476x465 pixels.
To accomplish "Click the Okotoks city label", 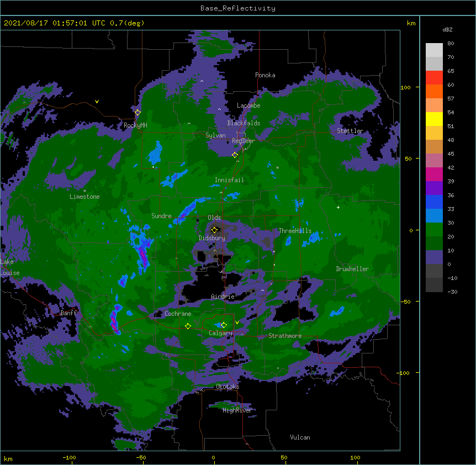I will (x=228, y=387).
